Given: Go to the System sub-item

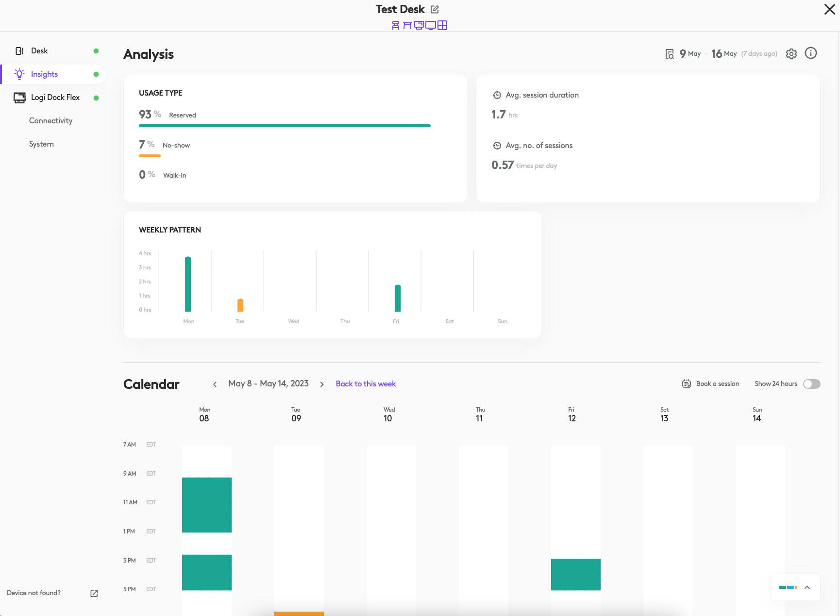Looking at the screenshot, I should [41, 144].
